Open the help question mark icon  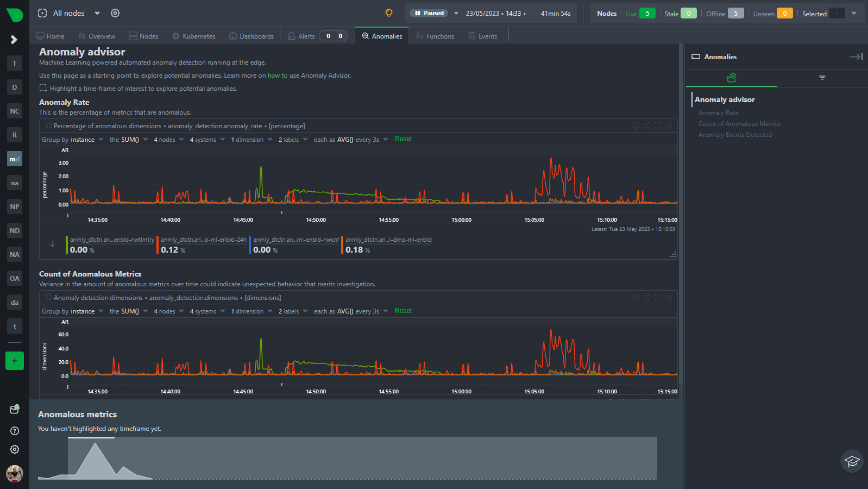point(15,431)
